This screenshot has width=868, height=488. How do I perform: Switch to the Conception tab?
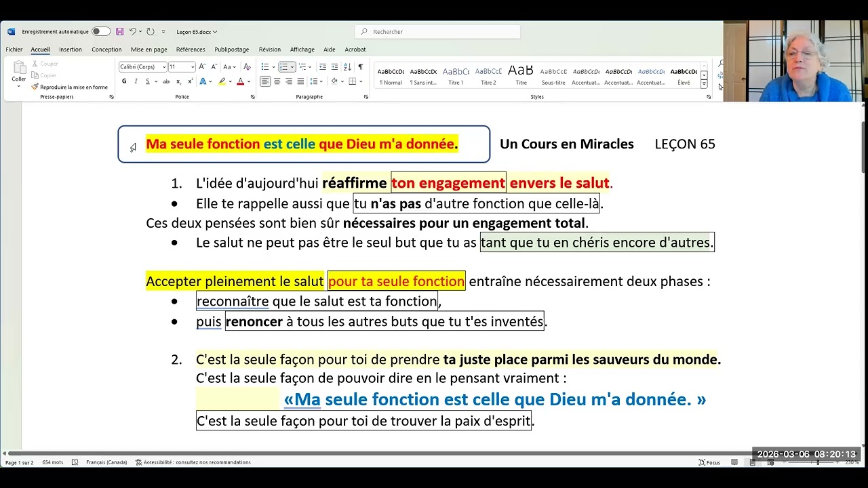pos(106,49)
